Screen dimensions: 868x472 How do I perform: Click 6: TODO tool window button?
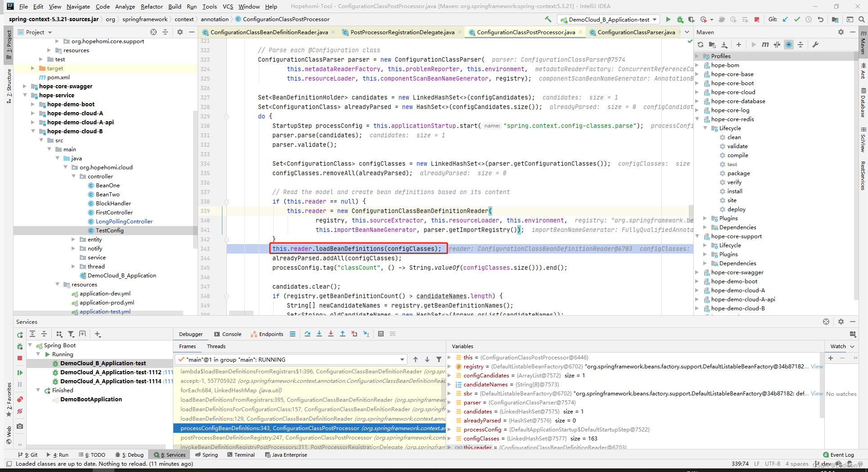[92, 455]
